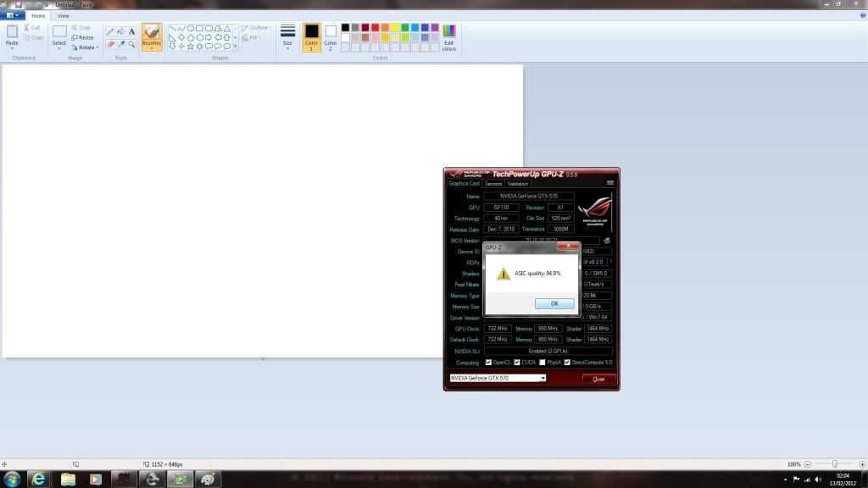Select the Magnifier tool in Paint

[131, 44]
